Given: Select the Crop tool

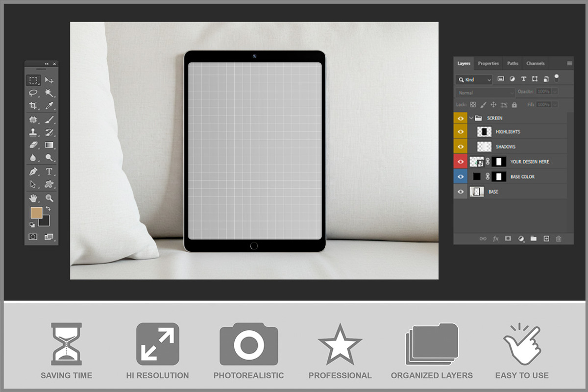Looking at the screenshot, I should click(x=33, y=106).
